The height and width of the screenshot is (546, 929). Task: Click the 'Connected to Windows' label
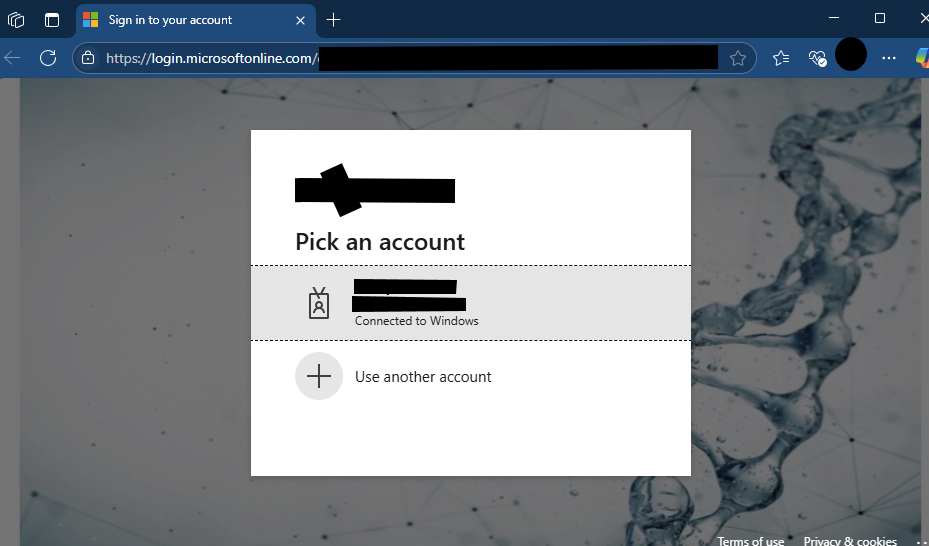point(417,321)
